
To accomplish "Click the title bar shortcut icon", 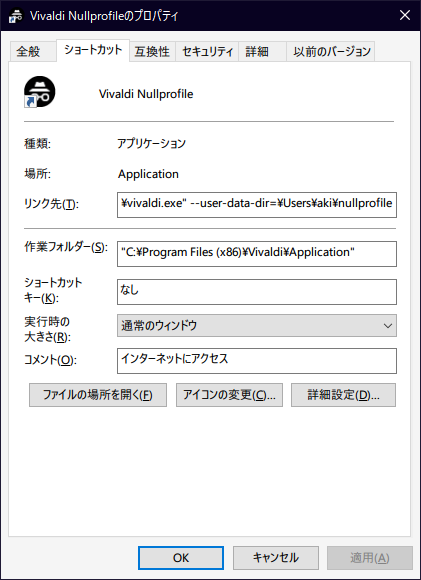I will pyautogui.click(x=16, y=16).
